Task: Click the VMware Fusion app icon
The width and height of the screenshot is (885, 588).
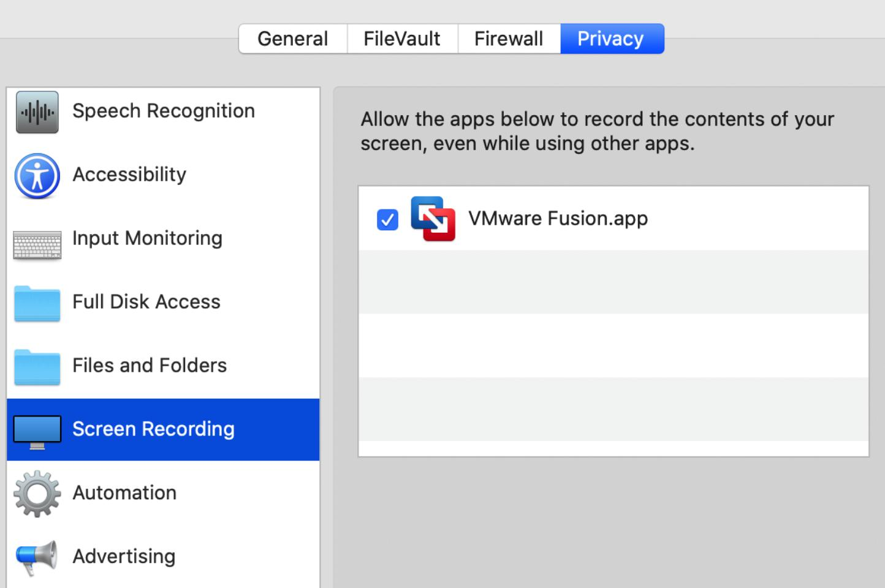Action: 433,219
